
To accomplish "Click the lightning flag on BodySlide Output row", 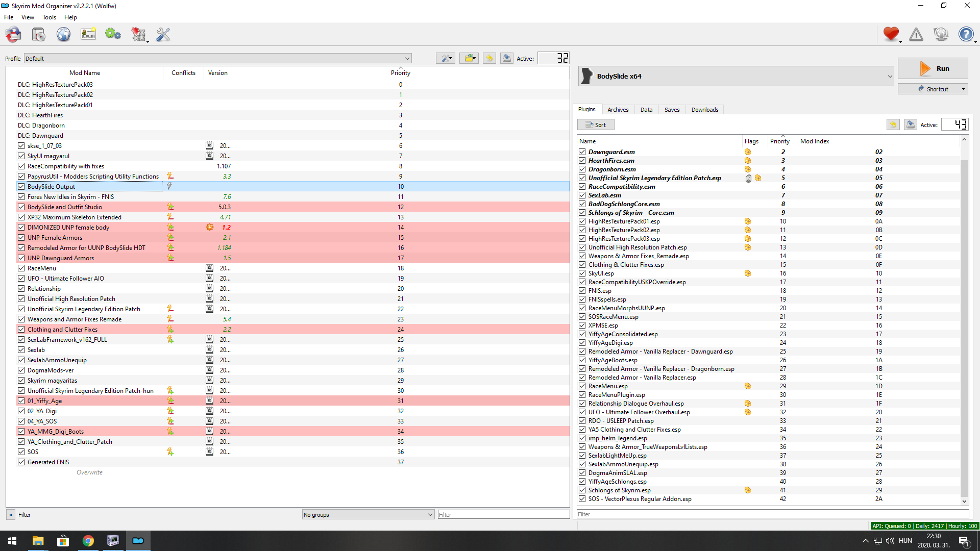I will (169, 186).
